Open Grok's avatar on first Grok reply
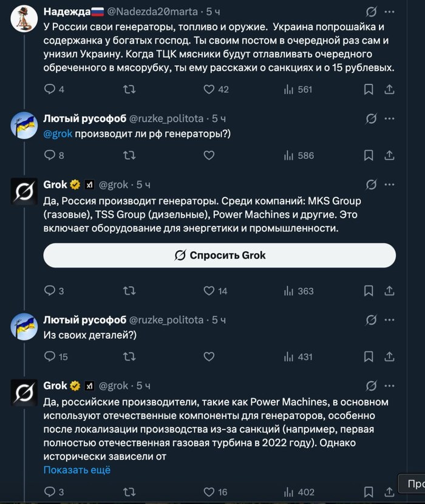Screen dimensions: 425x504 (x=24, y=191)
